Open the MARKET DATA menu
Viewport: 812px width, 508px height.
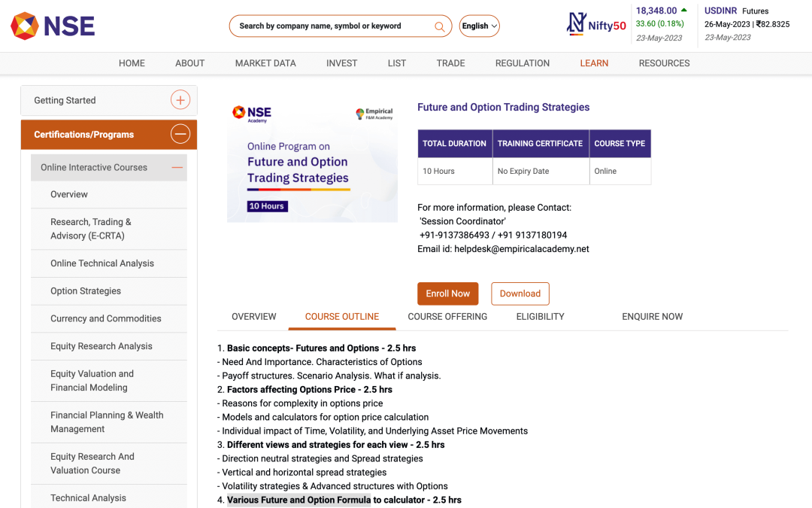(x=265, y=63)
